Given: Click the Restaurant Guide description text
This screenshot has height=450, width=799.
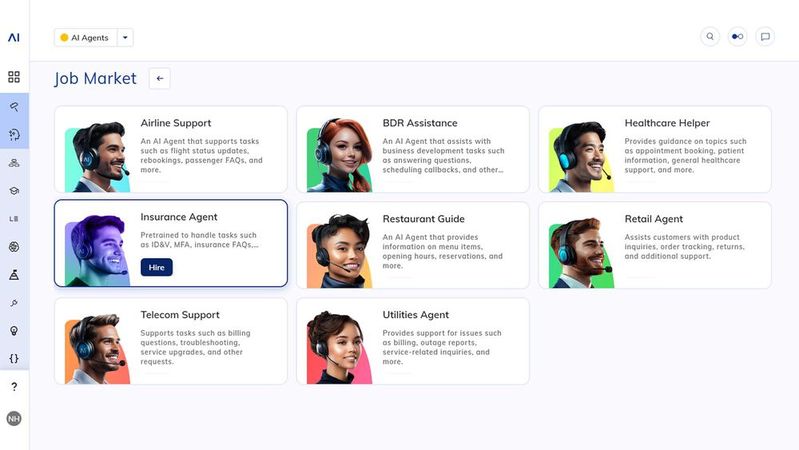Looking at the screenshot, I should pos(442,251).
